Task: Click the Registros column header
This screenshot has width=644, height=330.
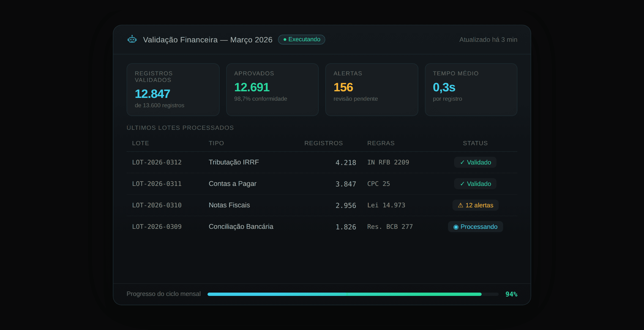Action: 323,143
